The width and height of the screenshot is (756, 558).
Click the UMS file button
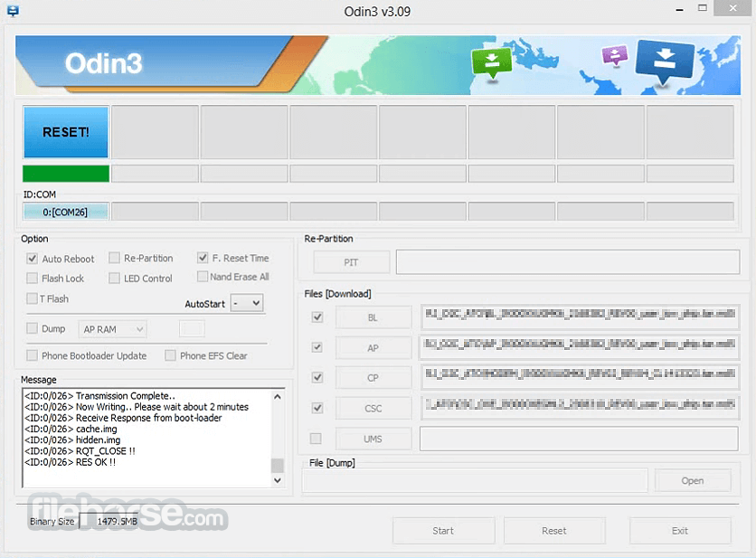point(373,439)
